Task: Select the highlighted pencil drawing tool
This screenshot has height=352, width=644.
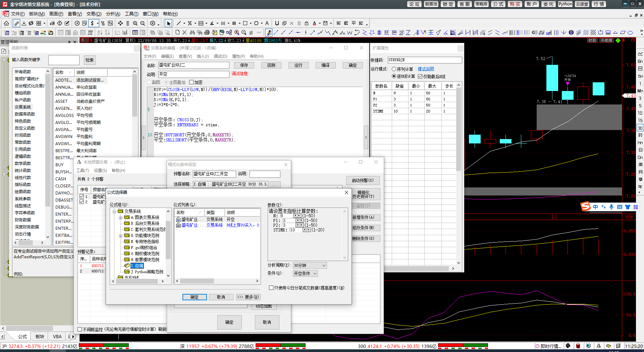Action: pos(268,32)
